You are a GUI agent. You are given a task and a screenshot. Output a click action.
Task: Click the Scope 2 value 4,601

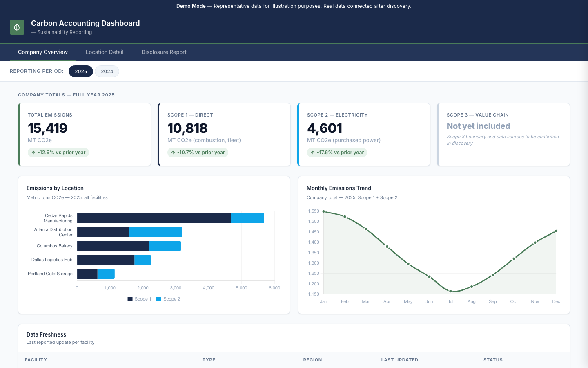(x=325, y=128)
